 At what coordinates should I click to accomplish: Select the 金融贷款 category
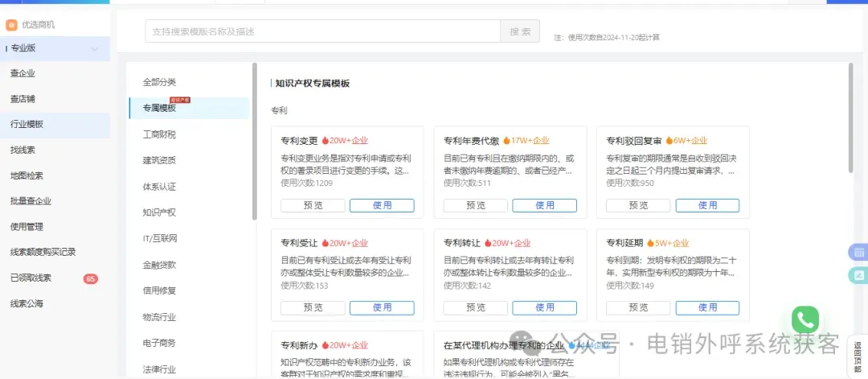click(159, 265)
